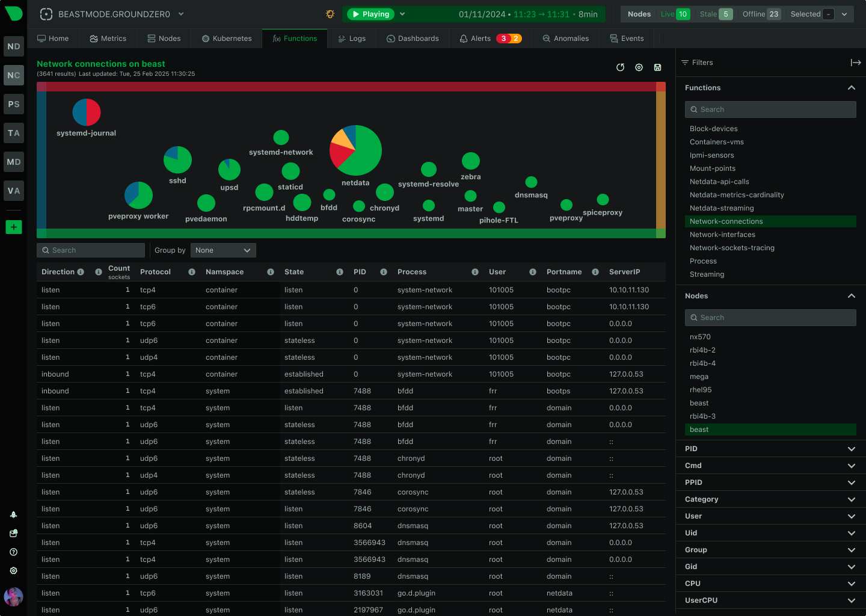This screenshot has width=866, height=616.
Task: Toggle the Live nodes indicator
Action: tap(675, 14)
